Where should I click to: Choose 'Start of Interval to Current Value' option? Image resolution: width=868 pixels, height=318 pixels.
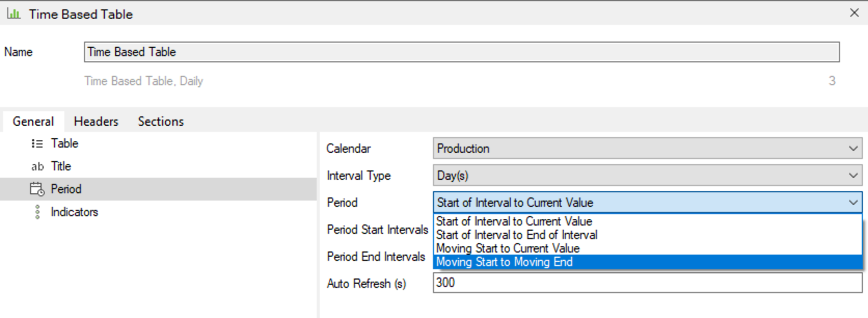click(647, 221)
